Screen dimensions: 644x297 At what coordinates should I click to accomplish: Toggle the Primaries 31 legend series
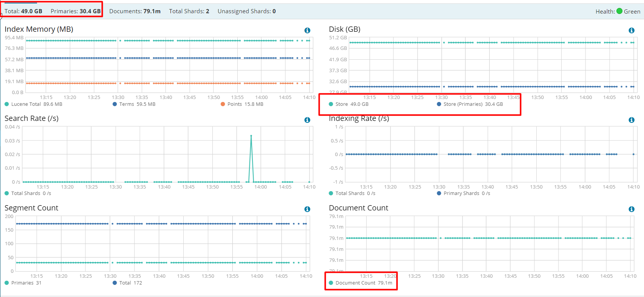point(23,283)
